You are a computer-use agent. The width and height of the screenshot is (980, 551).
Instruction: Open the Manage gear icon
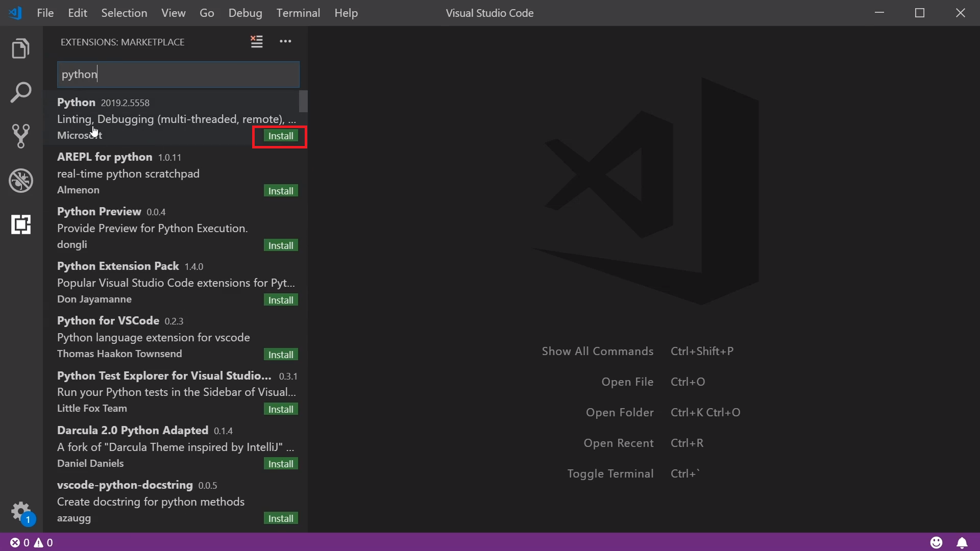(21, 510)
